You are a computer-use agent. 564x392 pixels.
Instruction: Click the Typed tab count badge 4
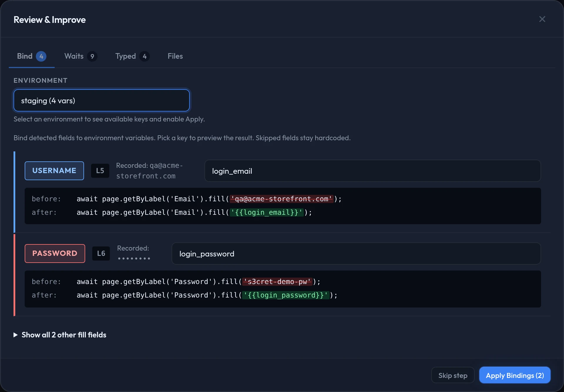tap(145, 56)
